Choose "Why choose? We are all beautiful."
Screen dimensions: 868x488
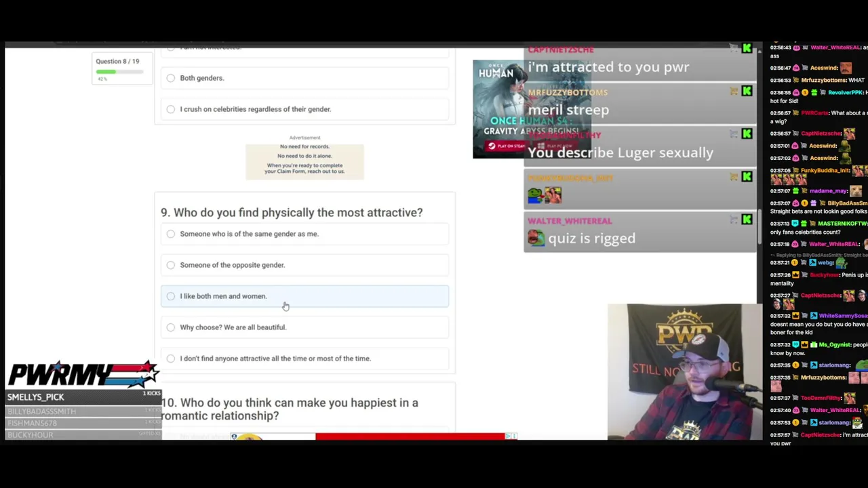point(304,327)
